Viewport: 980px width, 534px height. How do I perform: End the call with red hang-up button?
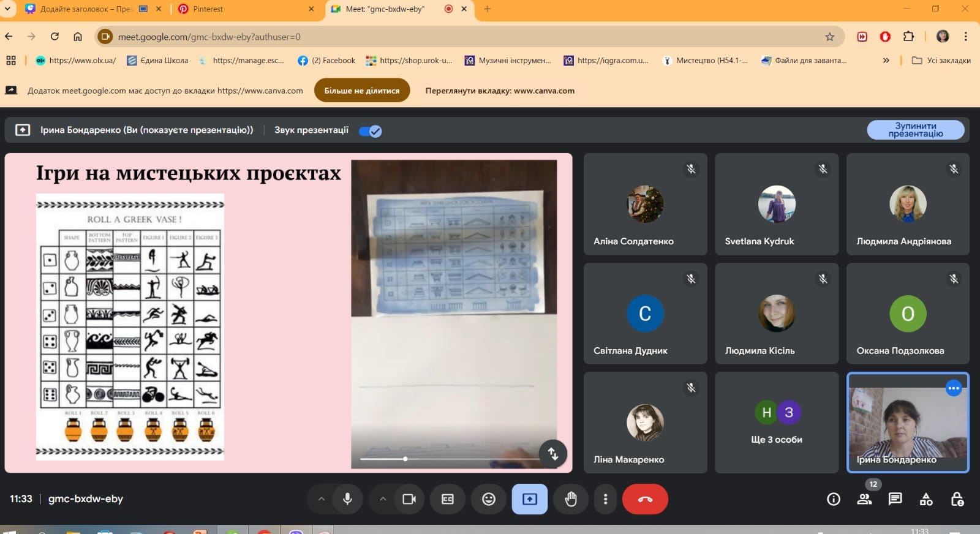(x=645, y=499)
